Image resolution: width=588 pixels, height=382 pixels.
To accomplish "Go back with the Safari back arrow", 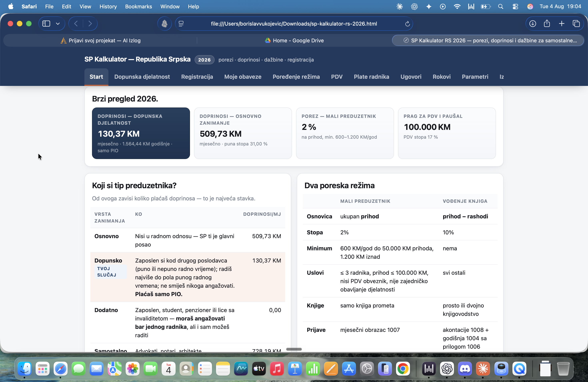I will (76, 24).
